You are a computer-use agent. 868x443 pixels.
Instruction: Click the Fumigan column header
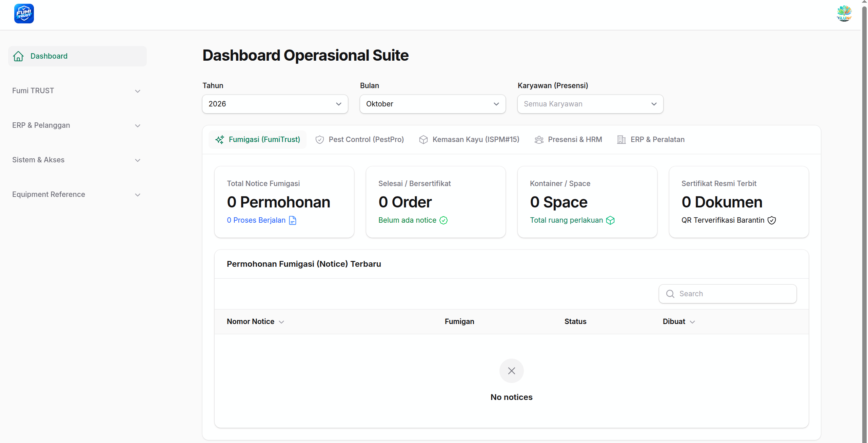pos(459,322)
